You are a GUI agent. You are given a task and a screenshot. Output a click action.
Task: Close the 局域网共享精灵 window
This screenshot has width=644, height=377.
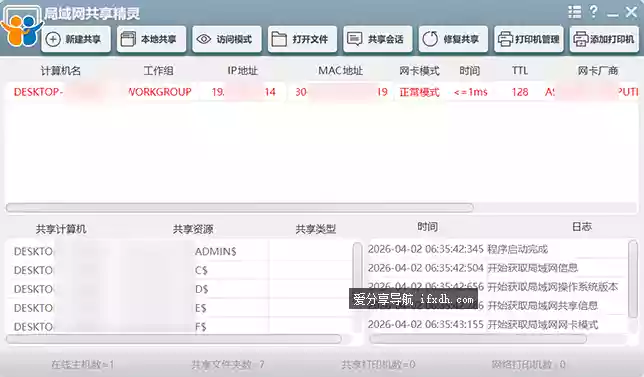click(631, 11)
